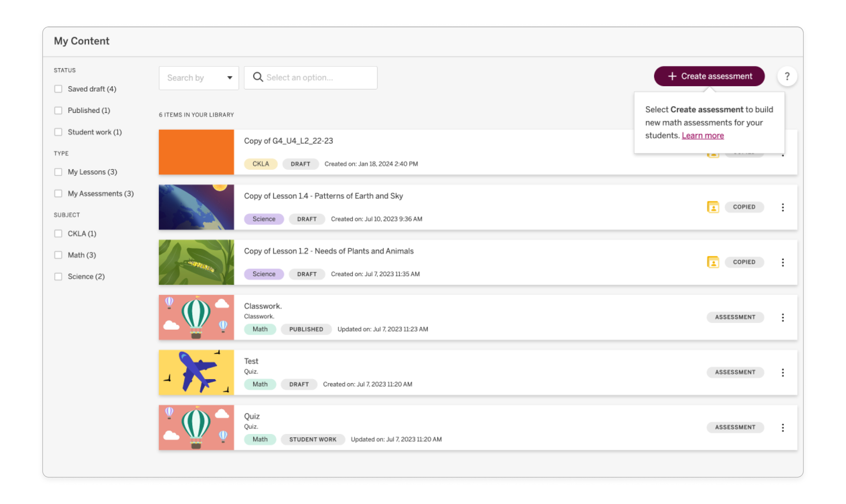
Task: Open the Test airplane thumbnail
Action: 196,372
